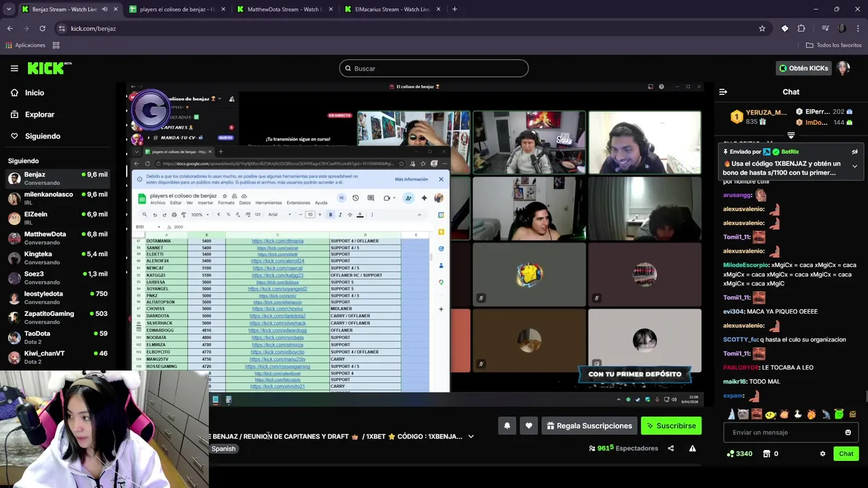Open the share stream icon
The width and height of the screenshot is (868, 488).
[671, 448]
